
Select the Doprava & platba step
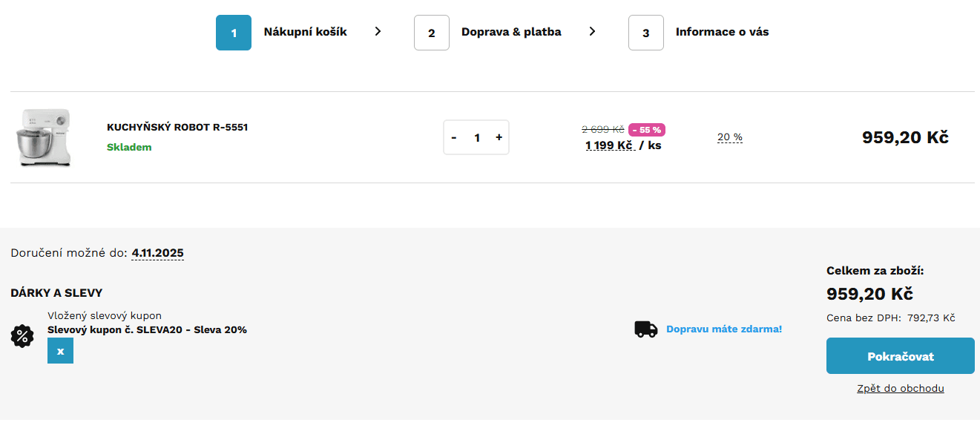[511, 32]
